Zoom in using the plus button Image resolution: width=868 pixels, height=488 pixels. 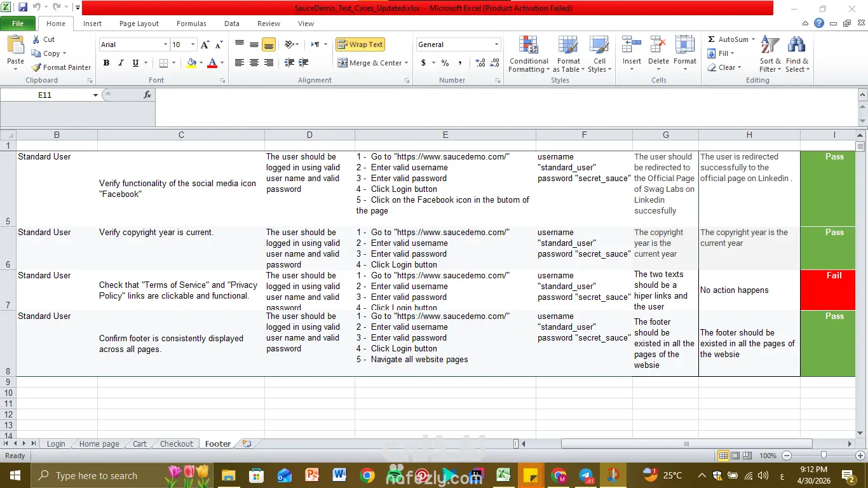[860, 456]
